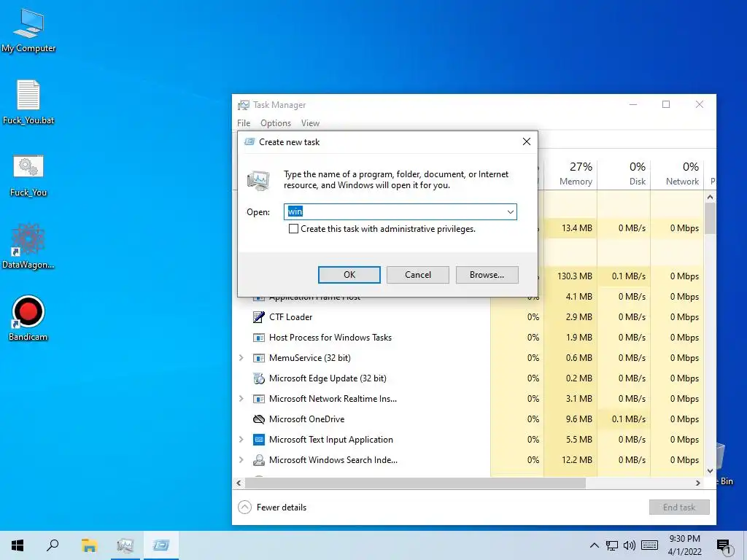Click the Microsoft Edge Update icon
The image size is (747, 560).
(x=259, y=378)
